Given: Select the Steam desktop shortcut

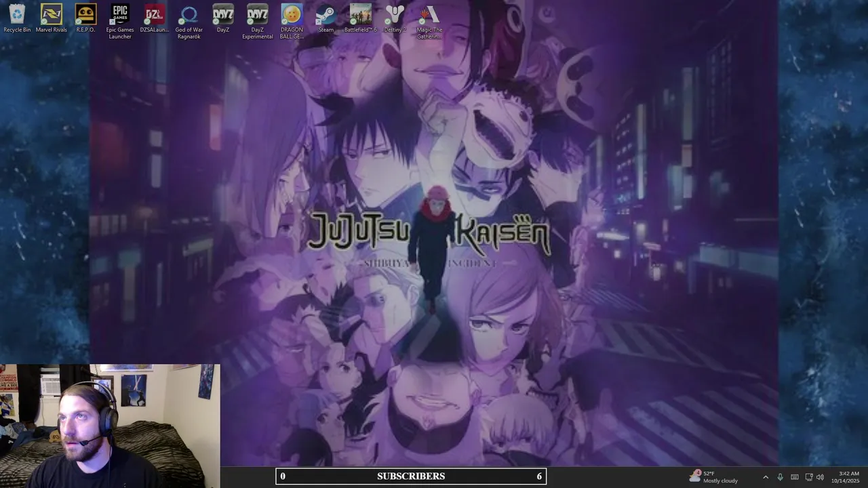Looking at the screenshot, I should (x=326, y=18).
